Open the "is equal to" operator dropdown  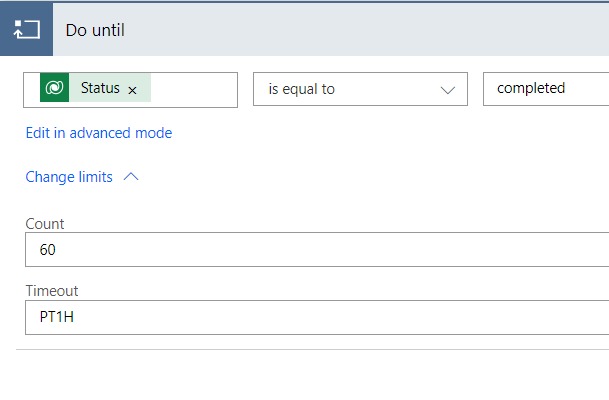tap(359, 89)
